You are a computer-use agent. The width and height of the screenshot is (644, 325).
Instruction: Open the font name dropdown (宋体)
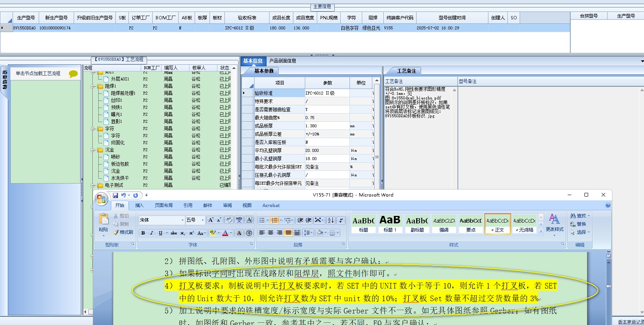(182, 220)
